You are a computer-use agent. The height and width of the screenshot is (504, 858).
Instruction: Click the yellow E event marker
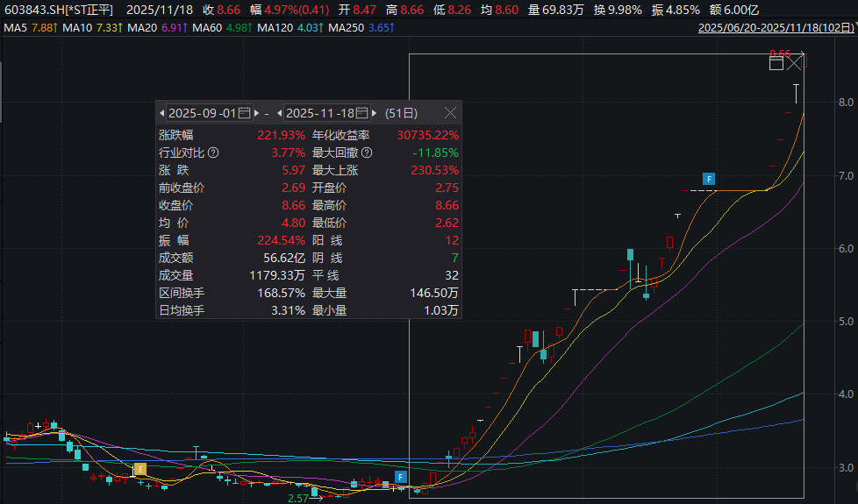[x=139, y=471]
